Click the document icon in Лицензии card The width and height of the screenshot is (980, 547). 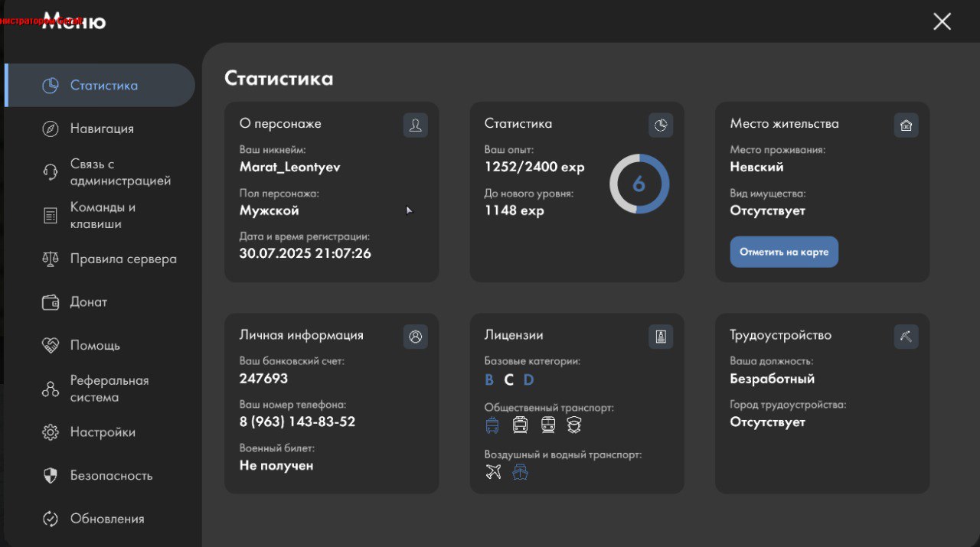[660, 336]
